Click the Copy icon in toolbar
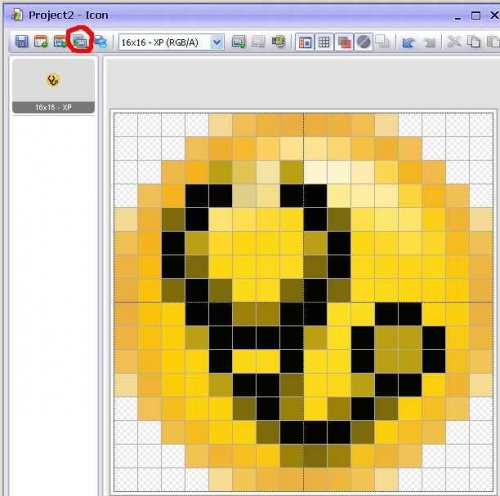Image resolution: width=500 pixels, height=496 pixels. 473,42
